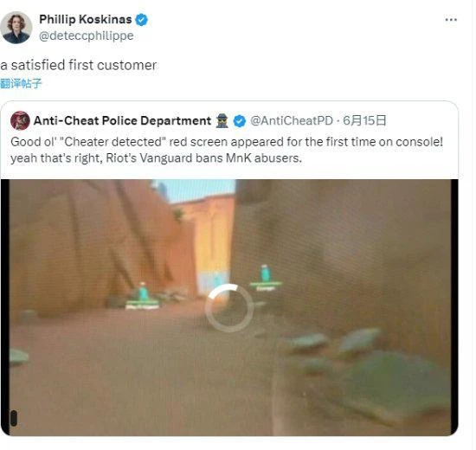Open Phillip Koskinas profile avatar
Viewport: 476px width, 450px height.
[x=16, y=28]
